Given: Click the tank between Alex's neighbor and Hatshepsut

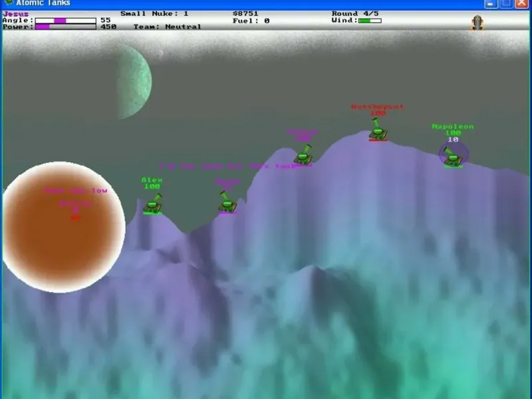Looking at the screenshot, I should tap(303, 156).
